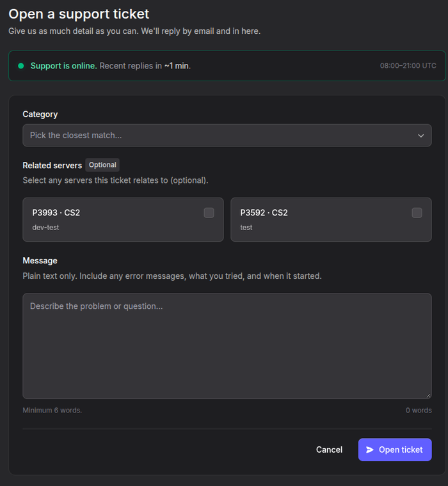The height and width of the screenshot is (486, 448).
Task: Click the '0 words' counter
Action: 419,410
